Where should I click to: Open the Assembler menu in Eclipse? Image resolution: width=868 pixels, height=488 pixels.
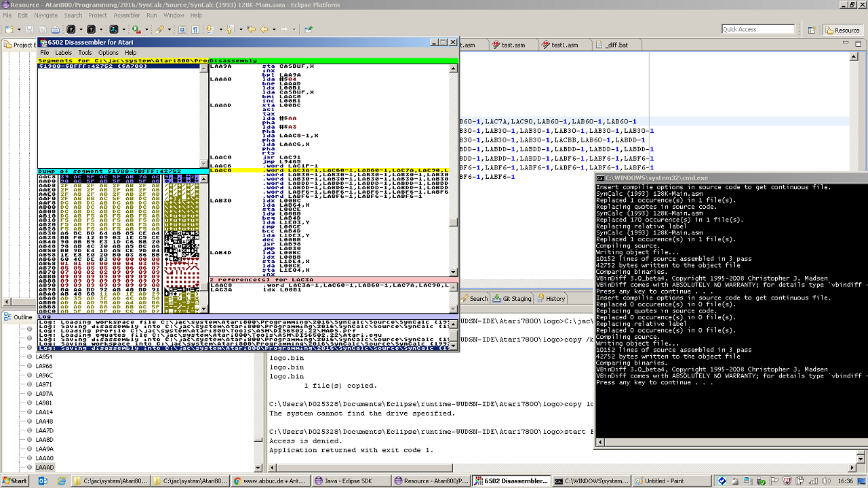point(127,15)
